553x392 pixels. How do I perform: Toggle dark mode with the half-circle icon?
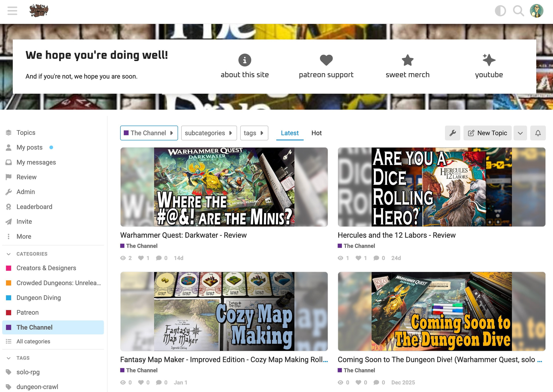point(500,11)
